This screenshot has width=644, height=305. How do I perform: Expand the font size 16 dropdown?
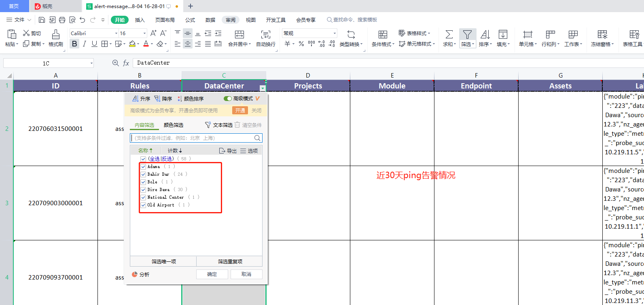tap(144, 34)
